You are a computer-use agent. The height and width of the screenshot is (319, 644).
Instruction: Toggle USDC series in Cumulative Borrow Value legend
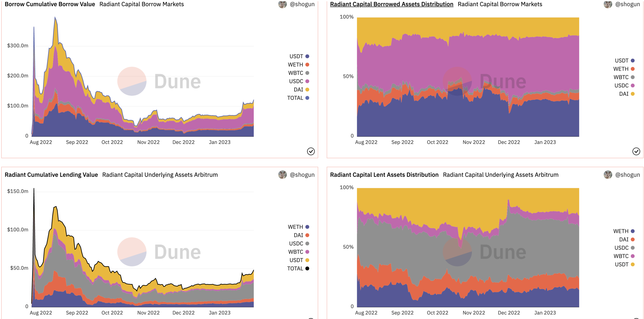coord(299,81)
